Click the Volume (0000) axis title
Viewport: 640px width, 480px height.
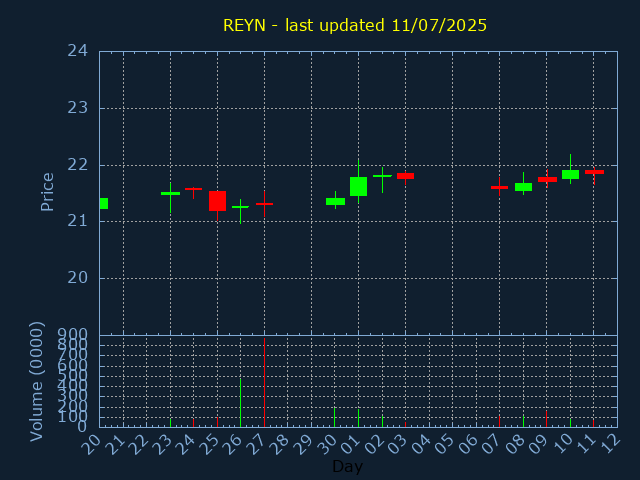tap(37, 381)
